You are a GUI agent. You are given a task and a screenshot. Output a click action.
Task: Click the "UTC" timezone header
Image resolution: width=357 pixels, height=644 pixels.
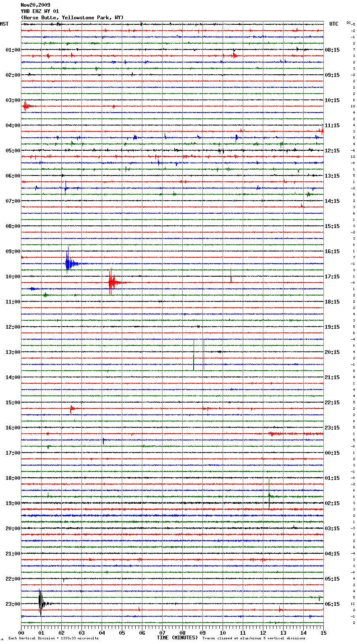(x=334, y=24)
